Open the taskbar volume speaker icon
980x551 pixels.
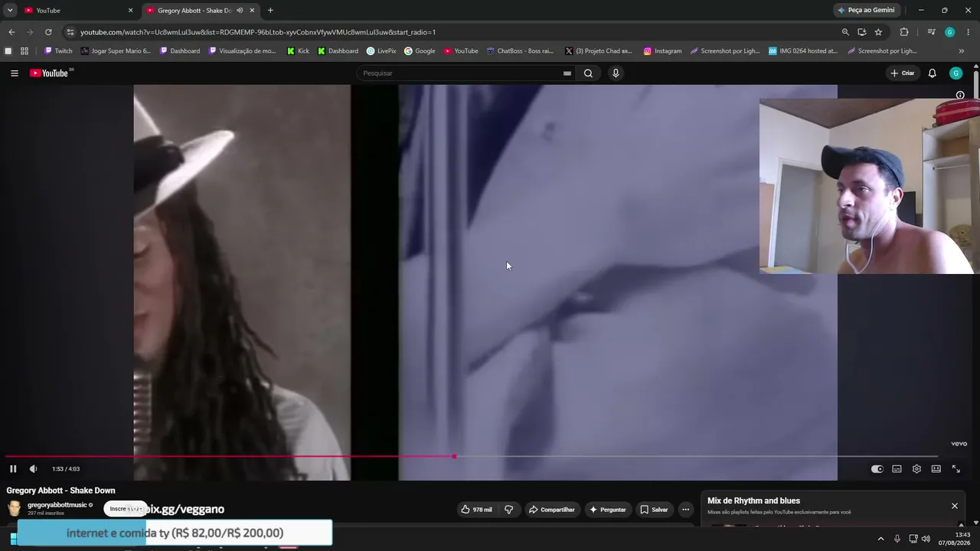click(926, 539)
